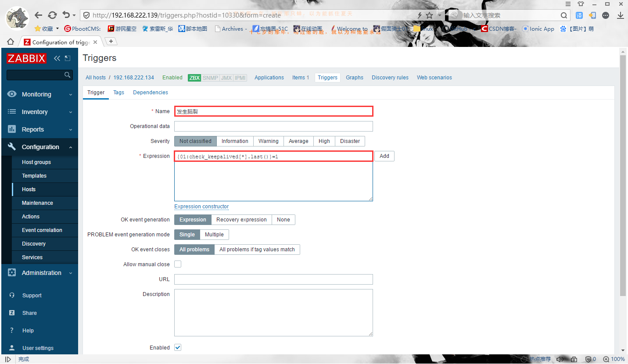Collapse the sidebar with double-chevron icon
Screen dimensions: 628x364
[57, 58]
